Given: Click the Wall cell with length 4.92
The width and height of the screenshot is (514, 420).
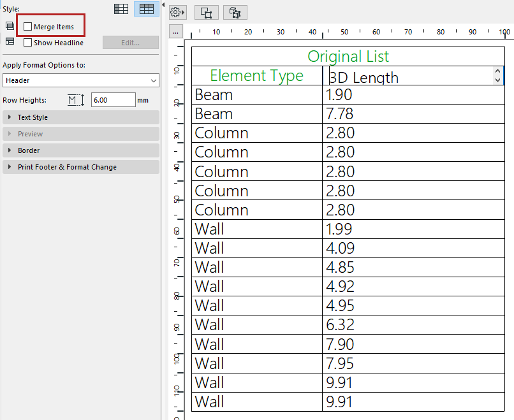Looking at the screenshot, I should (257, 286).
